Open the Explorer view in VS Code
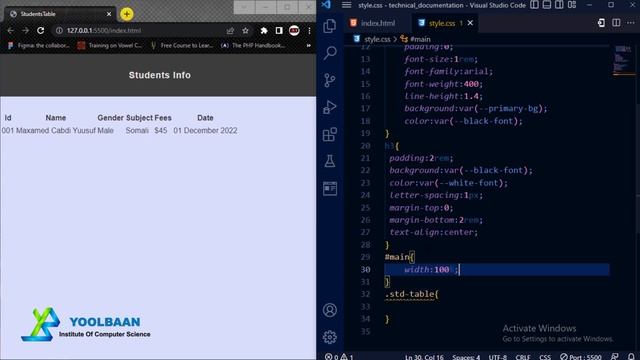This screenshot has height=360, width=640. click(x=329, y=26)
